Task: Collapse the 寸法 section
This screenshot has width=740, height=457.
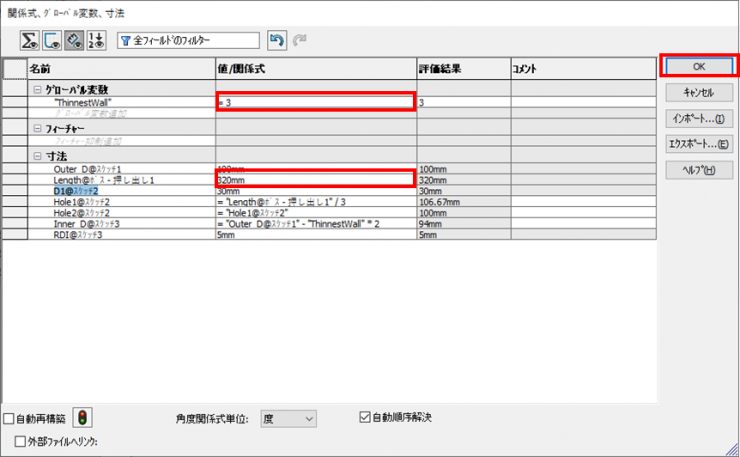Action: coord(37,157)
